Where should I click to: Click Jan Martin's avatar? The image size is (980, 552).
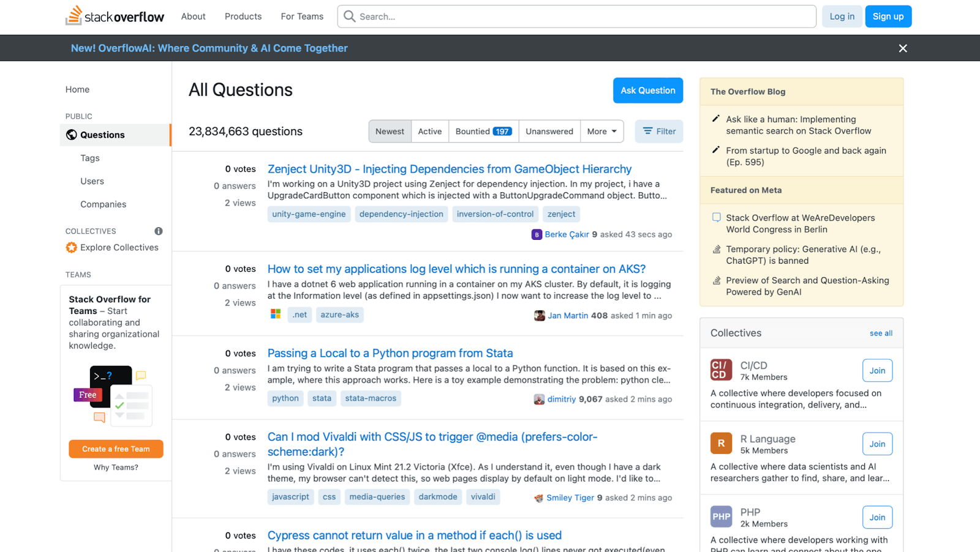[540, 316]
